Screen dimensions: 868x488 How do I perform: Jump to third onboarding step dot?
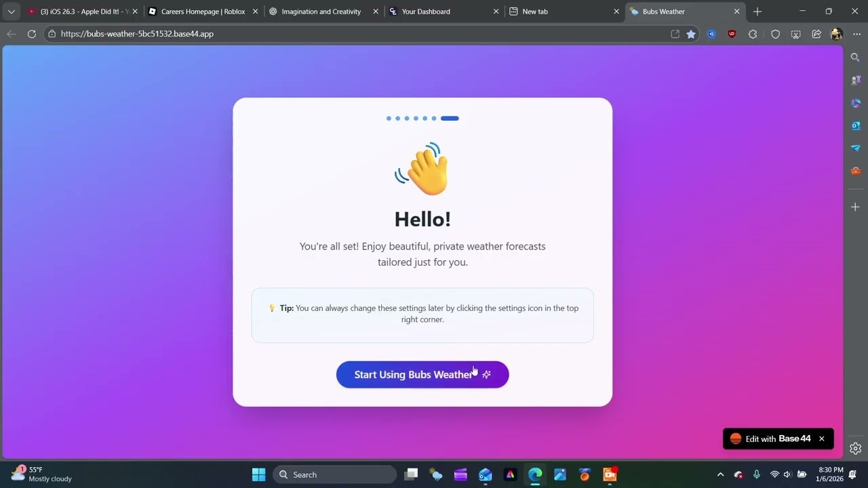[407, 119]
